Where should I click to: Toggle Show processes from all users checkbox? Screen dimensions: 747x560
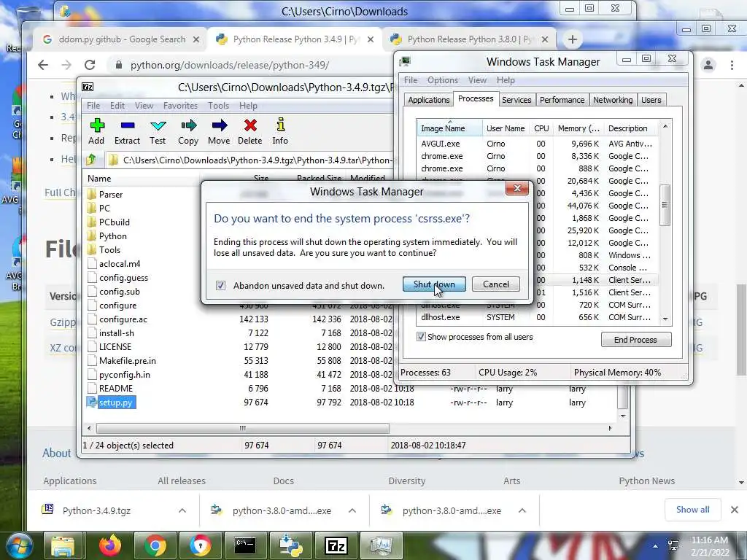pos(421,337)
